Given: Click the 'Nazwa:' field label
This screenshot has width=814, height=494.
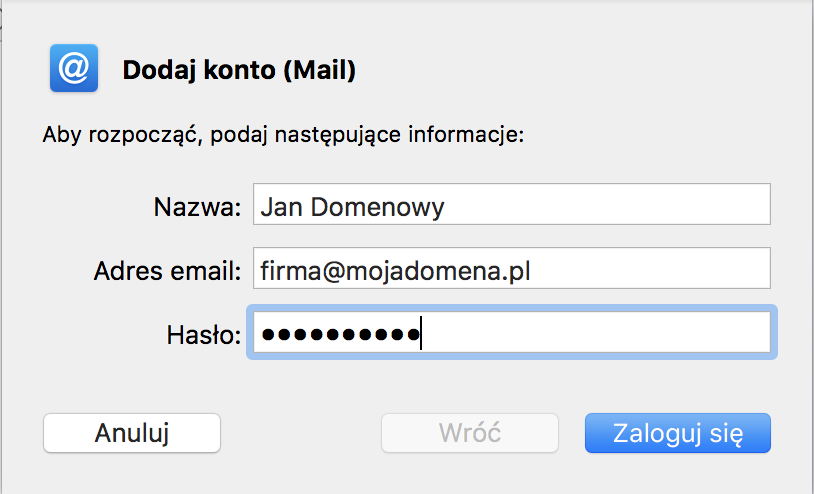Looking at the screenshot, I should click(197, 207).
